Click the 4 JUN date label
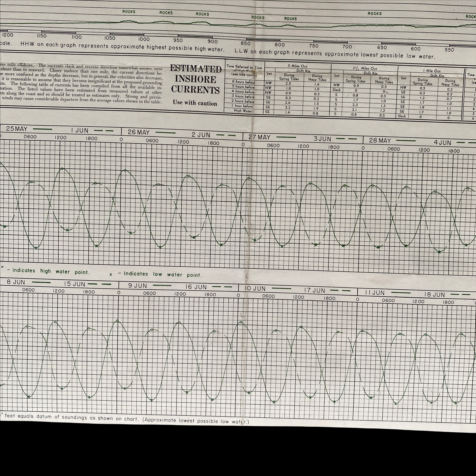 point(442,143)
